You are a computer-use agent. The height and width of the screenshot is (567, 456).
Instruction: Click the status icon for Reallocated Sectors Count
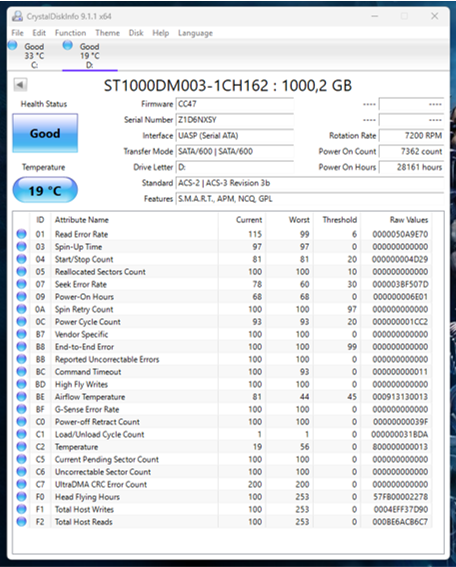click(x=22, y=272)
